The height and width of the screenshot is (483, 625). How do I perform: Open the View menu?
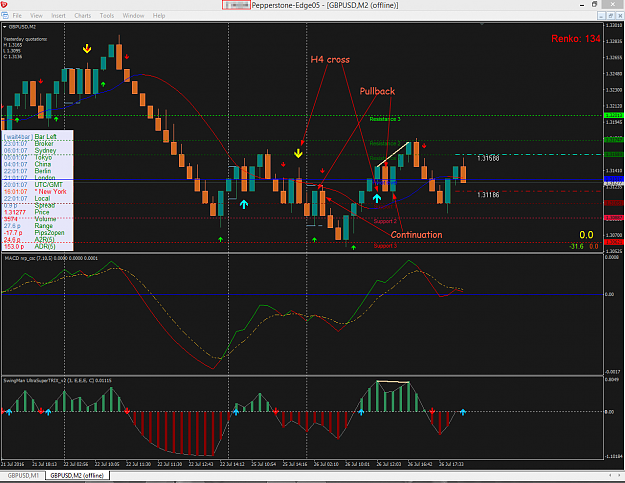36,16
